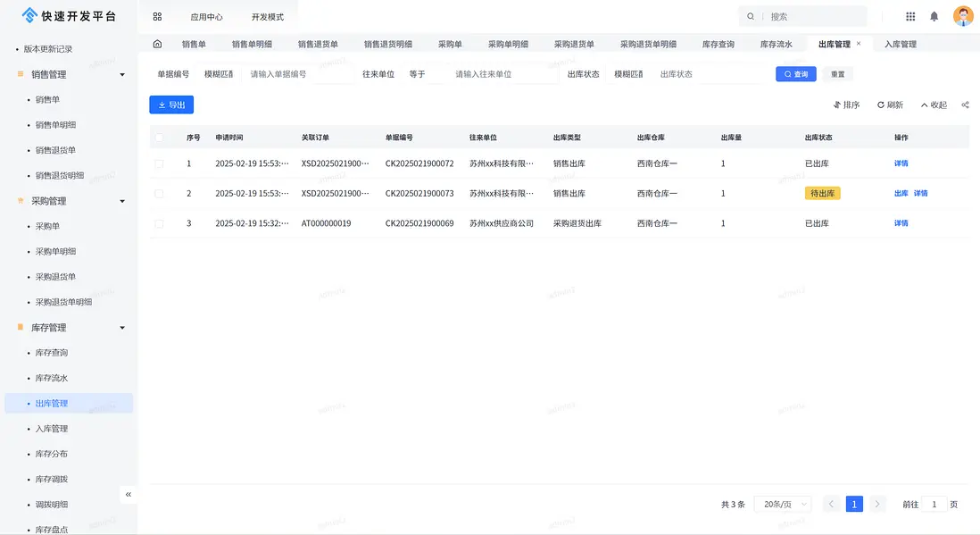
Task: Open 详情 for row CK2025021900073
Action: pos(920,194)
